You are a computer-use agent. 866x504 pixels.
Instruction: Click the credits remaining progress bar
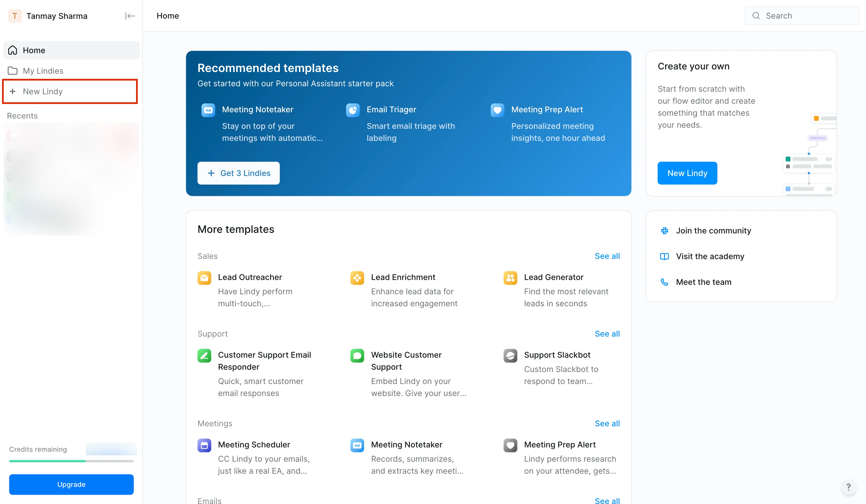click(x=71, y=461)
